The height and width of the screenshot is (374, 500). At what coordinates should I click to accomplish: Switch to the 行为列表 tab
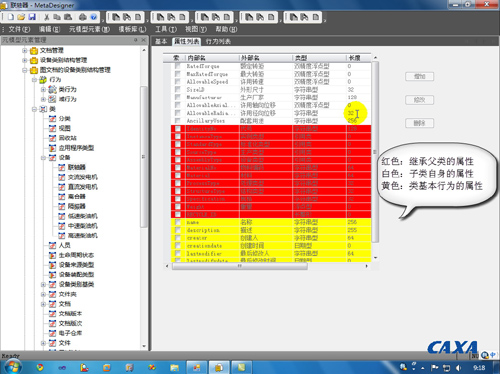click(218, 41)
